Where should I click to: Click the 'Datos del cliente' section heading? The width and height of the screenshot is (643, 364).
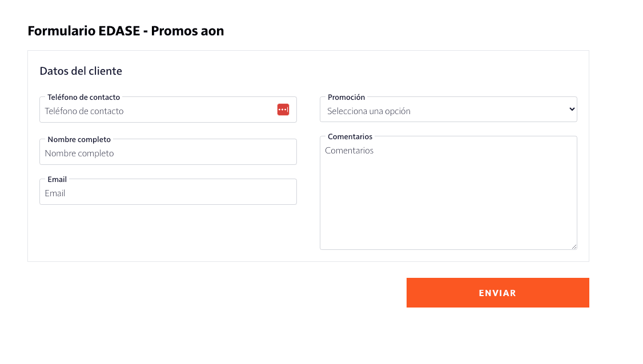point(81,71)
